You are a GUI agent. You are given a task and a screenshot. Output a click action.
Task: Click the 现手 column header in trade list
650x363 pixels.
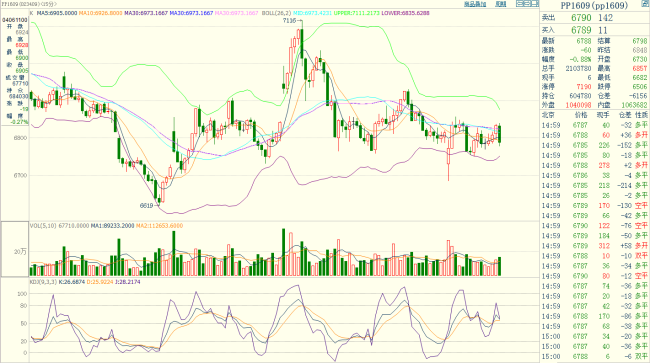tap(603, 115)
